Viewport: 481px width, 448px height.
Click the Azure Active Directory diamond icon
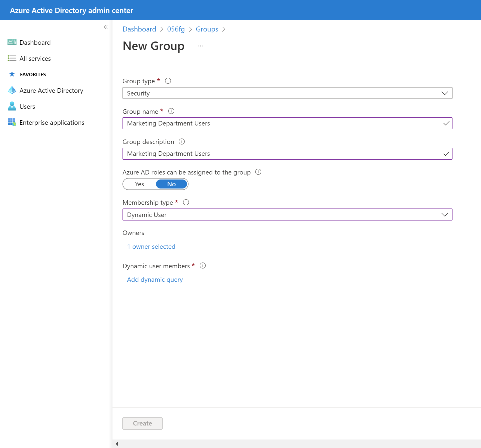12,90
